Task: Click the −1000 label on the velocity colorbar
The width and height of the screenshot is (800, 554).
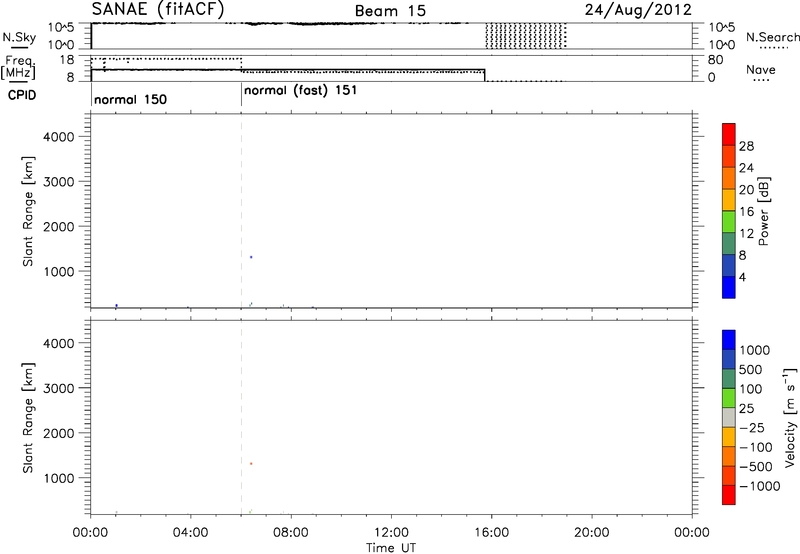Action: (760, 486)
